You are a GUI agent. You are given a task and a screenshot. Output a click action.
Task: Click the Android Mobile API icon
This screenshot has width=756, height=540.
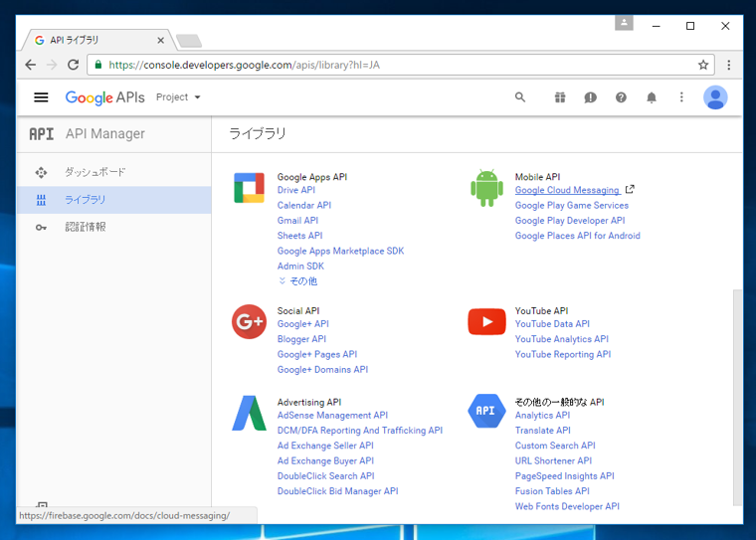(x=486, y=188)
